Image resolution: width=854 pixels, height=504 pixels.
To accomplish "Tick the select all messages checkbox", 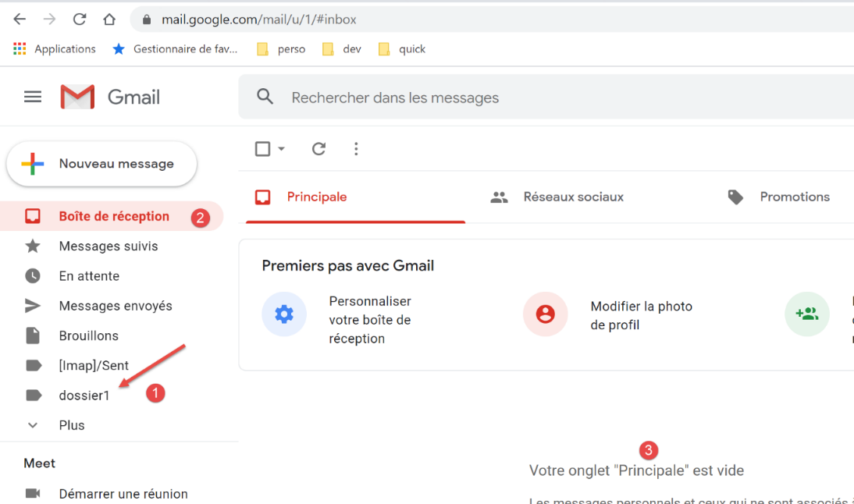I will [263, 149].
